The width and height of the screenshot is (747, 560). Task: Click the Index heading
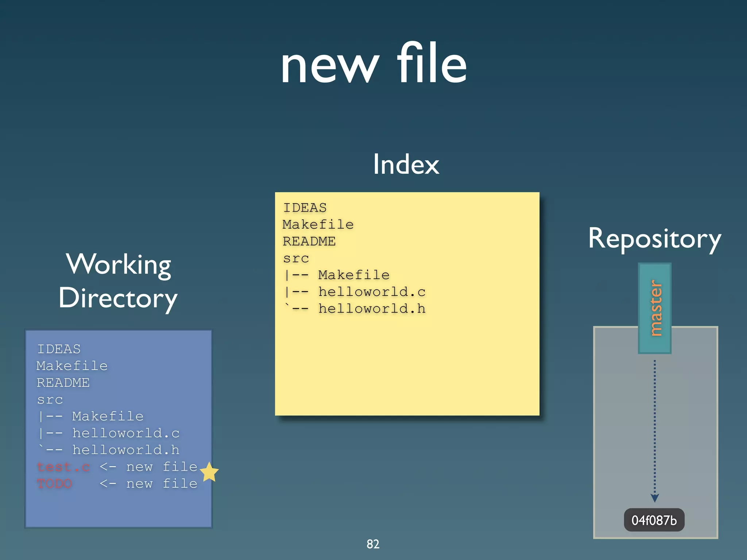(x=406, y=165)
